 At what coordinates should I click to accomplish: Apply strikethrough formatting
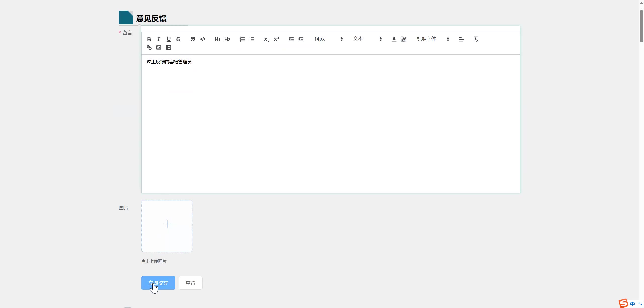178,39
